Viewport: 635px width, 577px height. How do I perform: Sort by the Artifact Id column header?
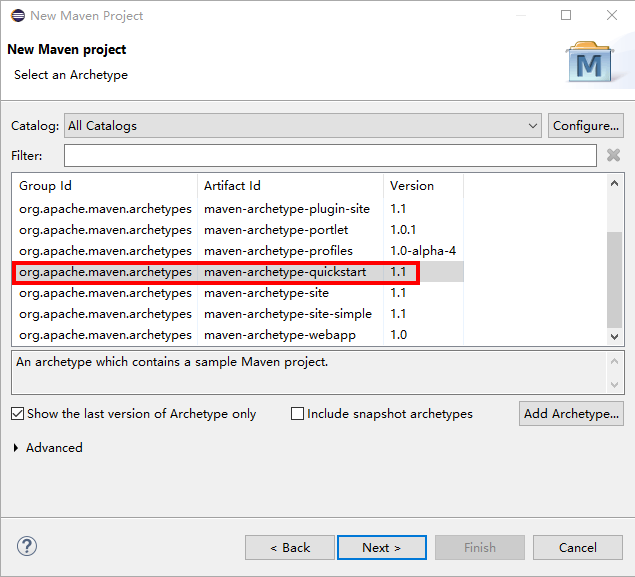coord(290,185)
